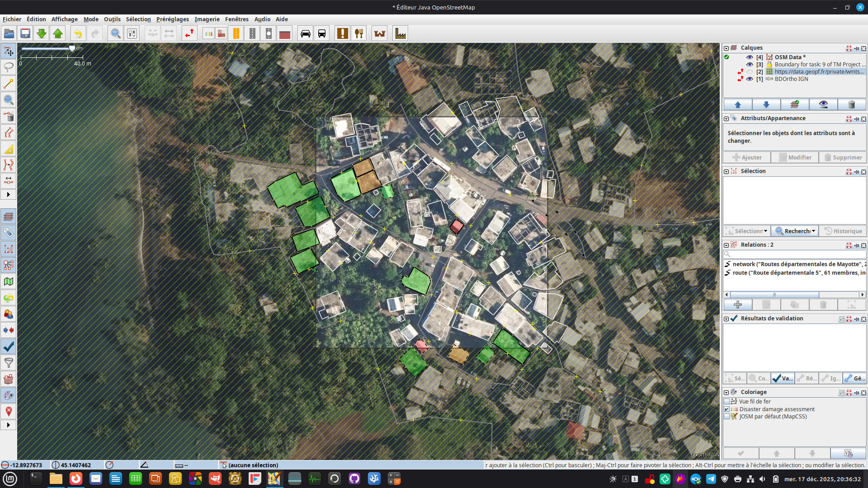This screenshot has width=868, height=488.
Task: Click the Undo arrow icon
Action: [78, 33]
